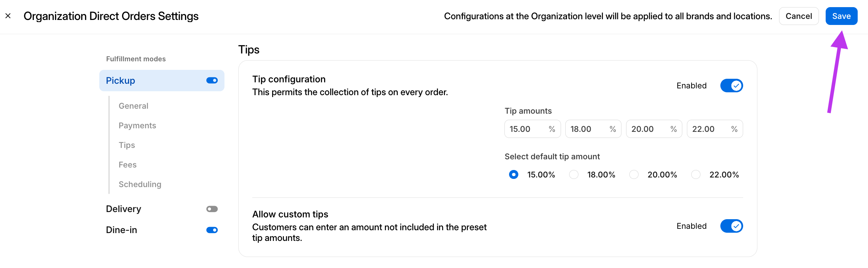Screen dimensions: 868x268
Task: Save the organization settings
Action: coord(841,16)
